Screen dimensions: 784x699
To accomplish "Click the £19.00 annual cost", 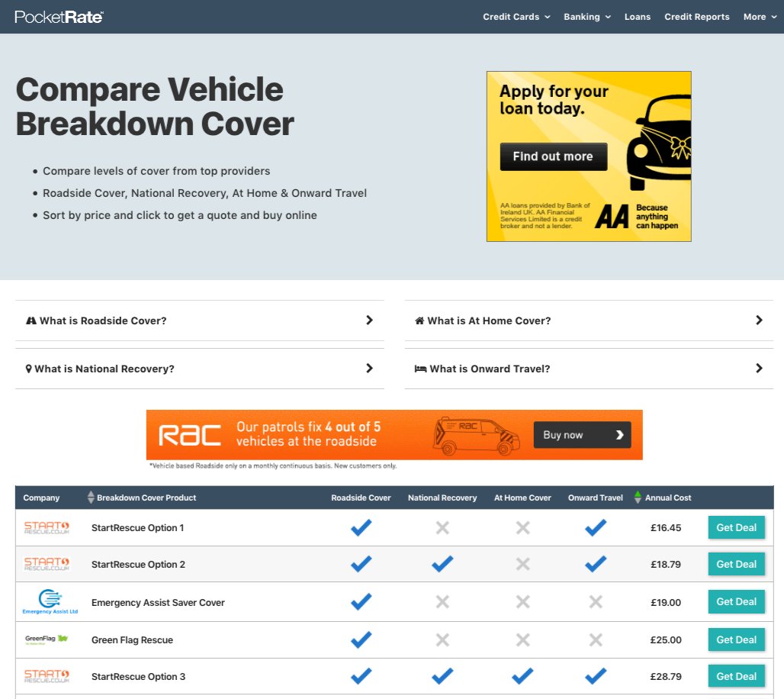I will [x=666, y=602].
